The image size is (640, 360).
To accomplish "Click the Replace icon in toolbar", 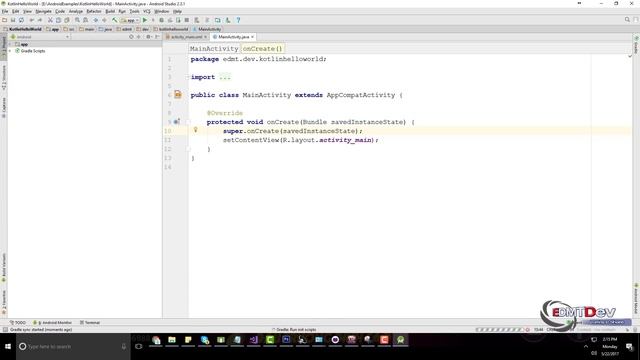I will [85, 20].
